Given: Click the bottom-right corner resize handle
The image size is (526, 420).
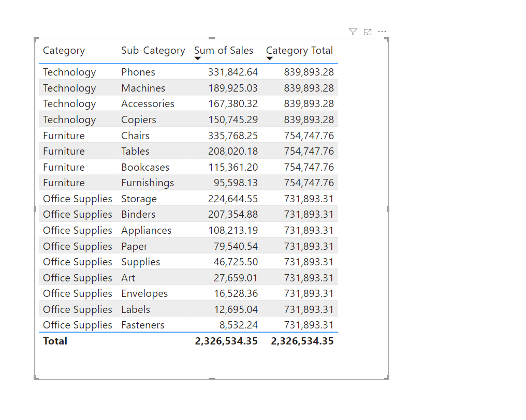Looking at the screenshot, I should pos(387,378).
